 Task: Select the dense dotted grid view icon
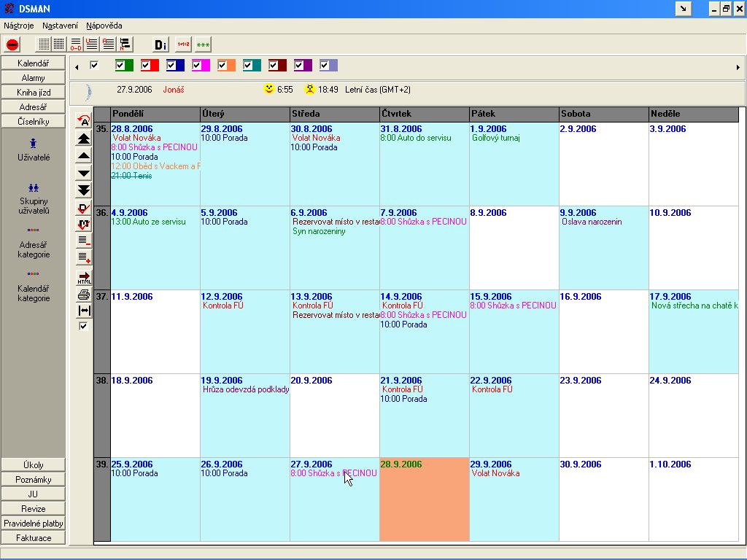tap(58, 44)
